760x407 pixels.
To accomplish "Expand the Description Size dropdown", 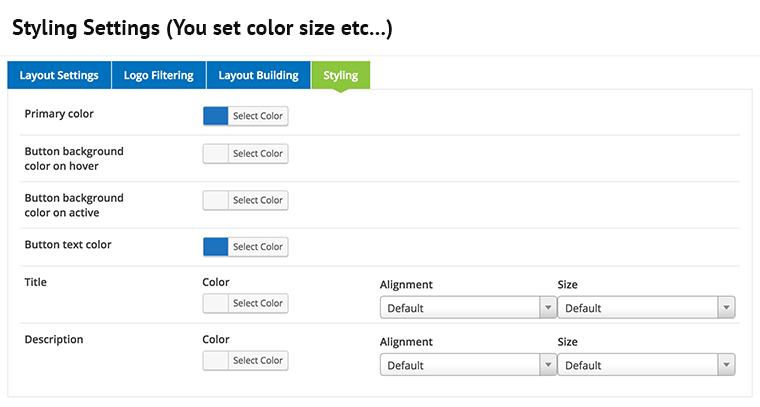I will 646,365.
